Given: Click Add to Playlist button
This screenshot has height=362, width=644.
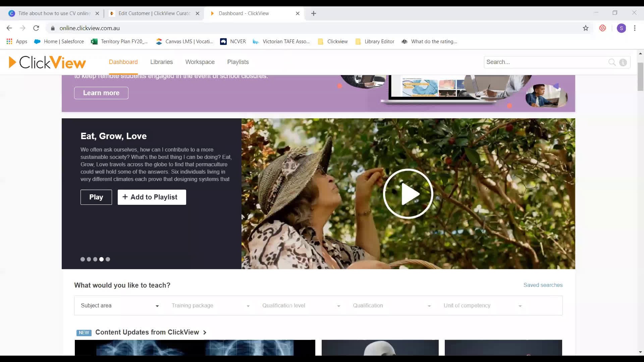Looking at the screenshot, I should (x=152, y=197).
